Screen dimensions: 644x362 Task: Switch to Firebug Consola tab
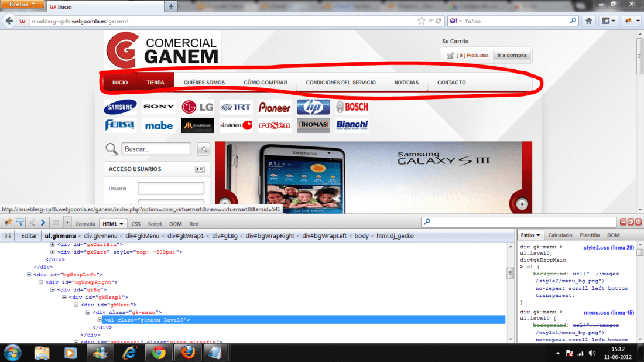(85, 224)
